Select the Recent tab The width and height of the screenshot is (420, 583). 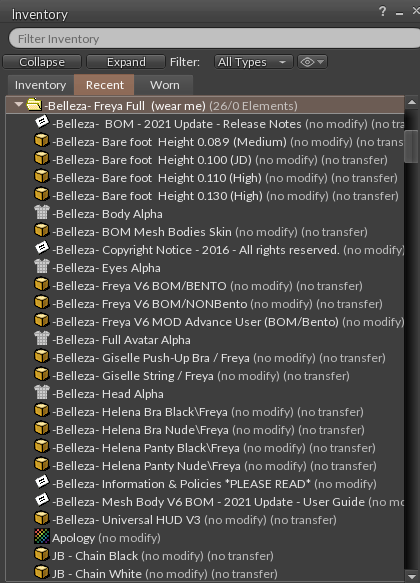coord(104,85)
